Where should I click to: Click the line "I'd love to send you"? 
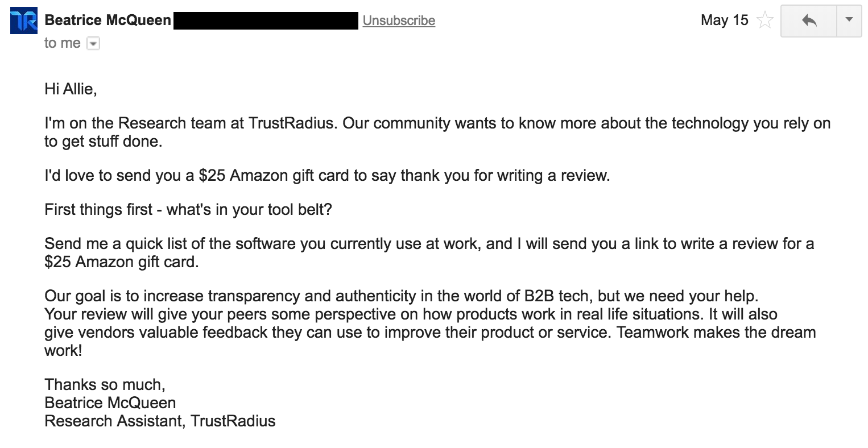(327, 176)
